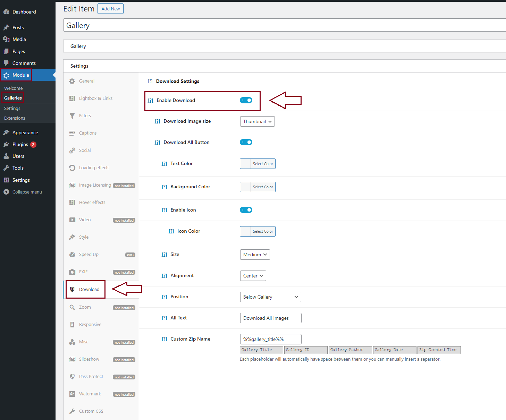Open the Social link icon
The height and width of the screenshot is (420, 506).
point(72,151)
